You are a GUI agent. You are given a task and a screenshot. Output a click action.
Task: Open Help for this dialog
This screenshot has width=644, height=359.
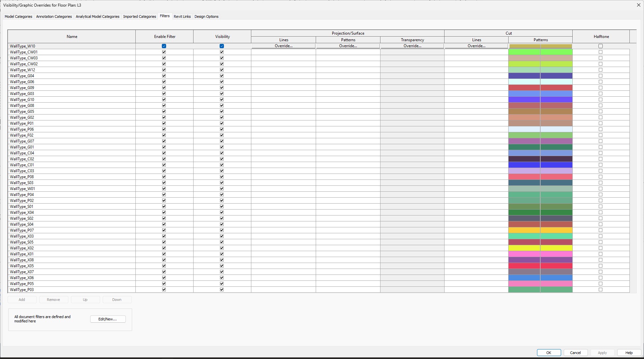pos(629,353)
